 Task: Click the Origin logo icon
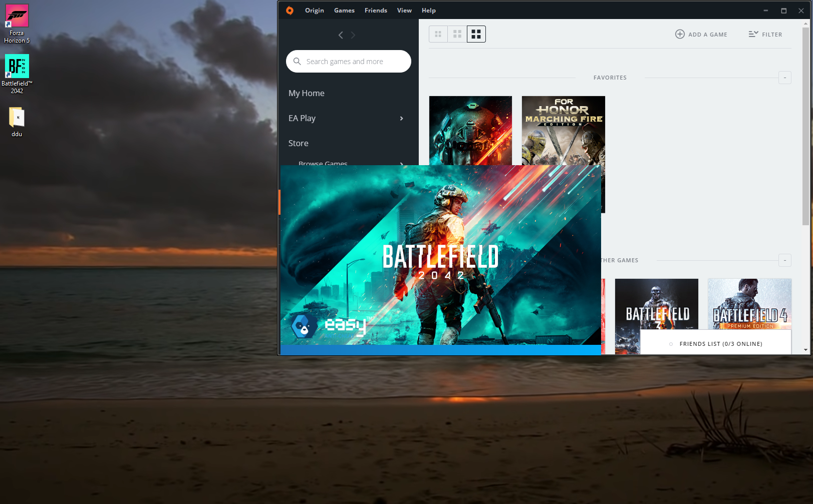(x=290, y=11)
